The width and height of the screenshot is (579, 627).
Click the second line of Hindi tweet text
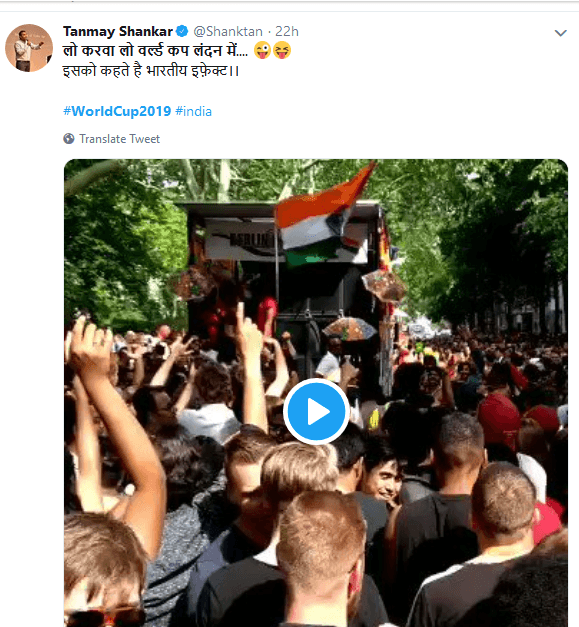coord(151,71)
